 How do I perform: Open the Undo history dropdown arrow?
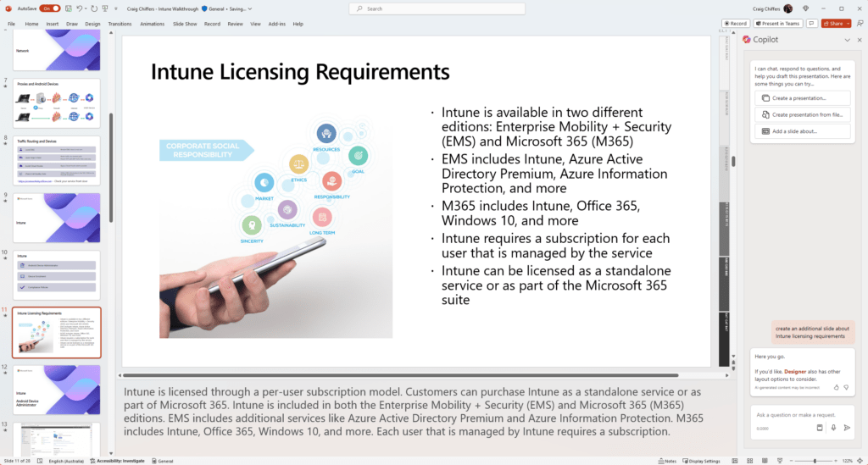tap(86, 8)
